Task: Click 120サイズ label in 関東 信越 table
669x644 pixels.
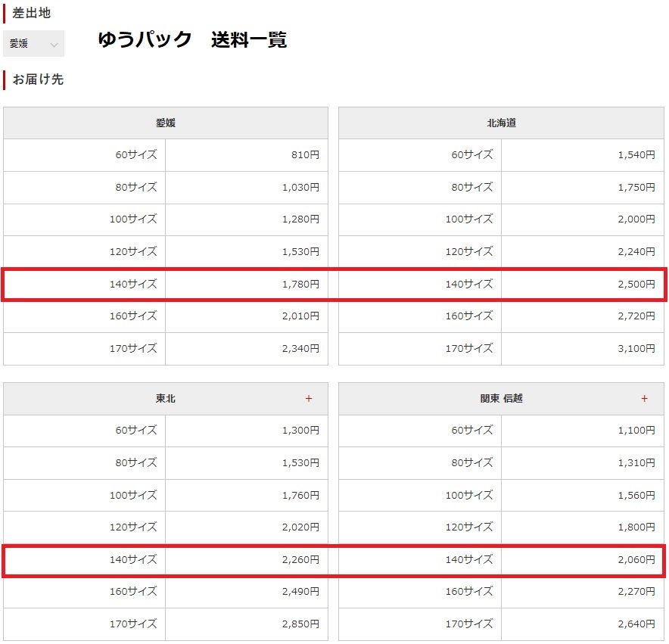Action: click(x=469, y=527)
